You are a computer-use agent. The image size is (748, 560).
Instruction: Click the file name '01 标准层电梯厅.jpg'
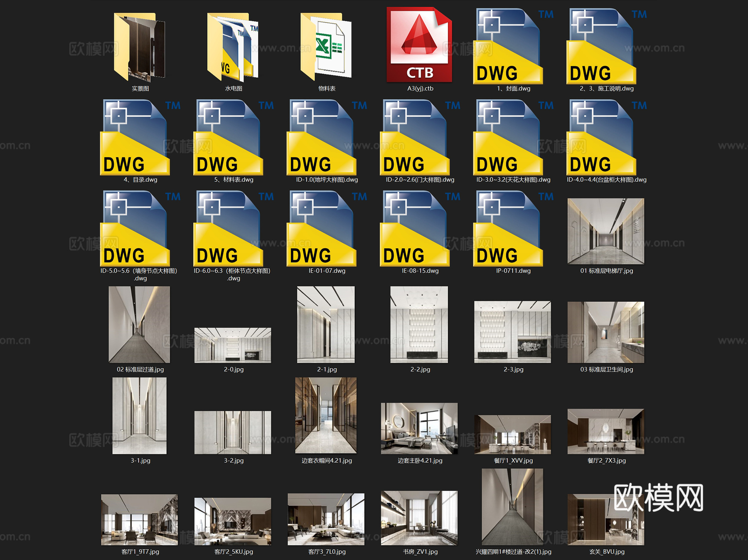click(x=607, y=271)
